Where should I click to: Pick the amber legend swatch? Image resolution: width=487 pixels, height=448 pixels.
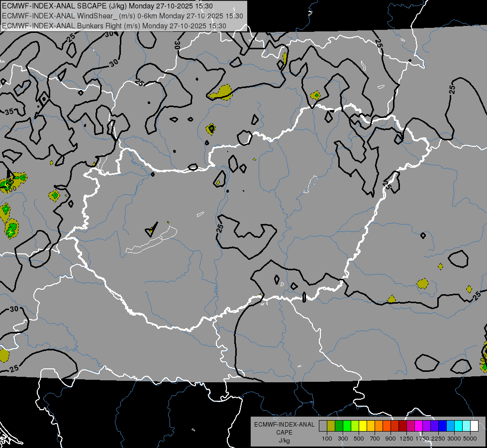pos(371,426)
